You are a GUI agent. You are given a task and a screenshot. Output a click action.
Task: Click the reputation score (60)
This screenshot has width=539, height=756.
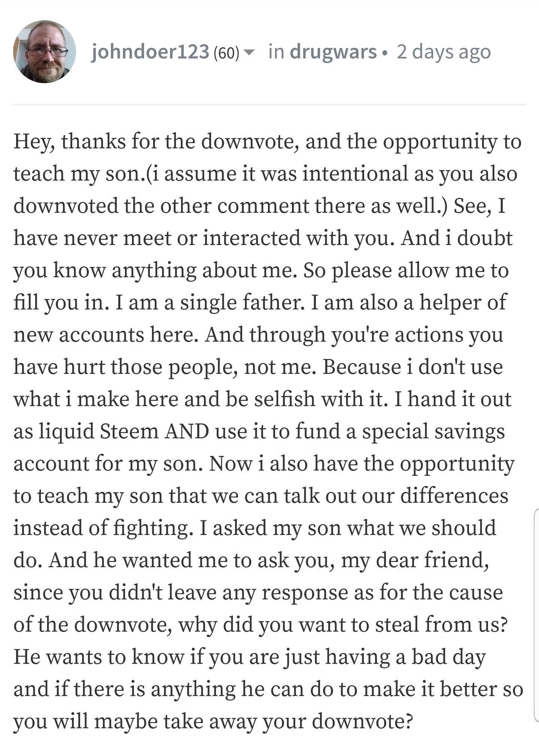click(x=226, y=53)
